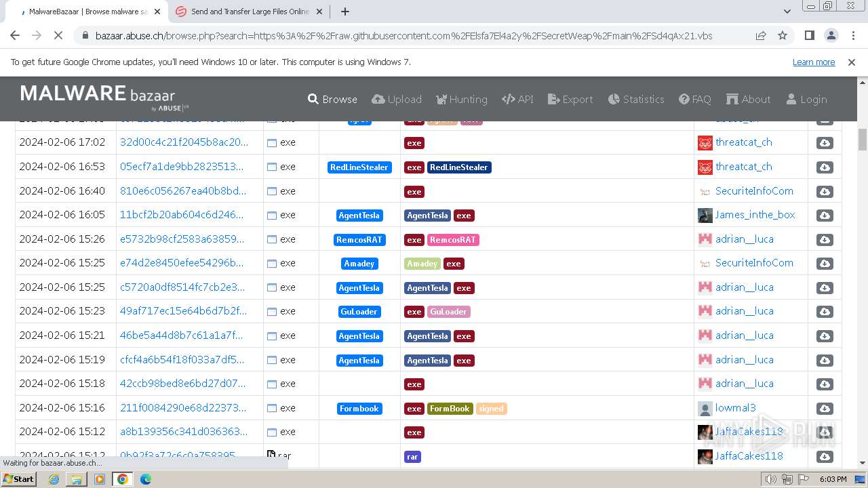868x488 pixels.
Task: Click the purple rar tag
Action: 412,457
